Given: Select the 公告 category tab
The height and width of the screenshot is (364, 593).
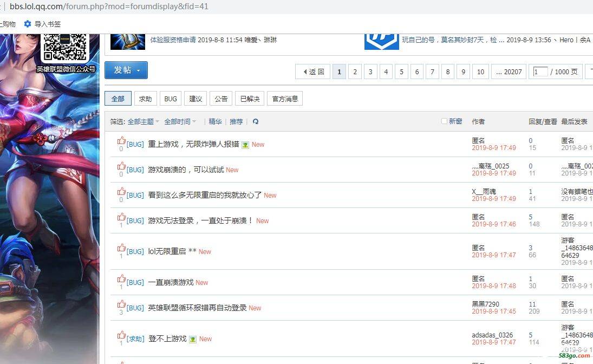Looking at the screenshot, I should coord(221,99).
